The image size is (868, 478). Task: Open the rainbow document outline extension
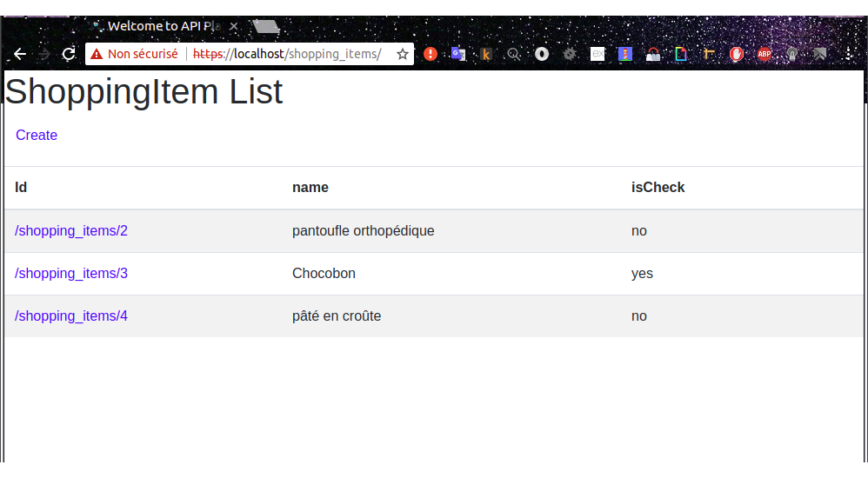(x=681, y=54)
